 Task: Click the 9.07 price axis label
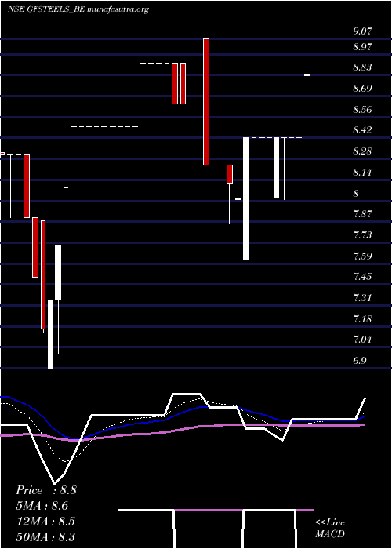coord(362,31)
